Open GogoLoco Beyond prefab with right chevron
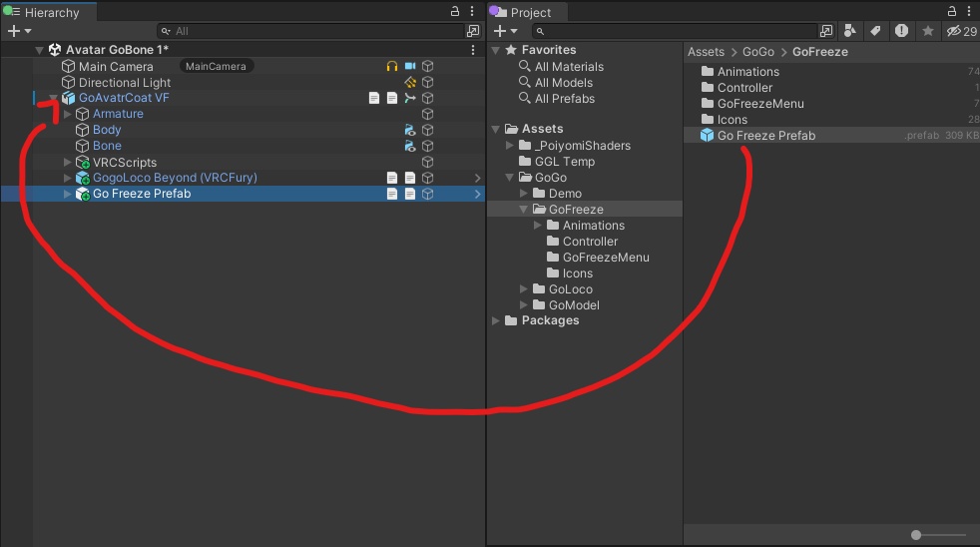The width and height of the screenshot is (980, 547). (x=477, y=178)
